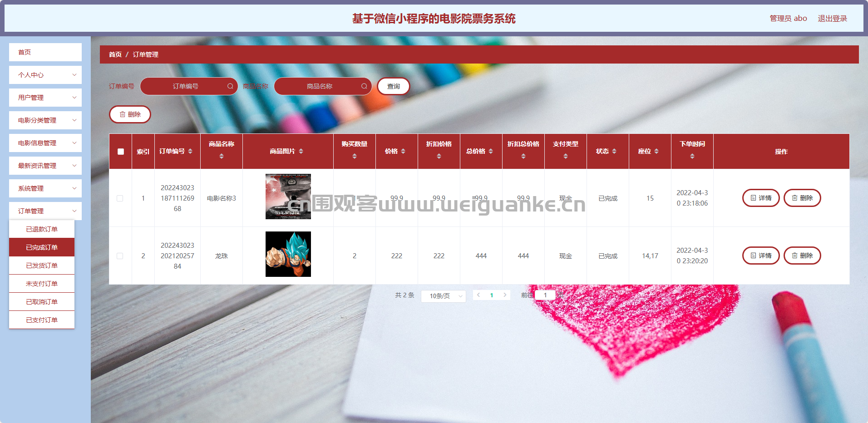The height and width of the screenshot is (423, 868).
Task: Expand 个人中心 sidebar menu
Action: [45, 75]
